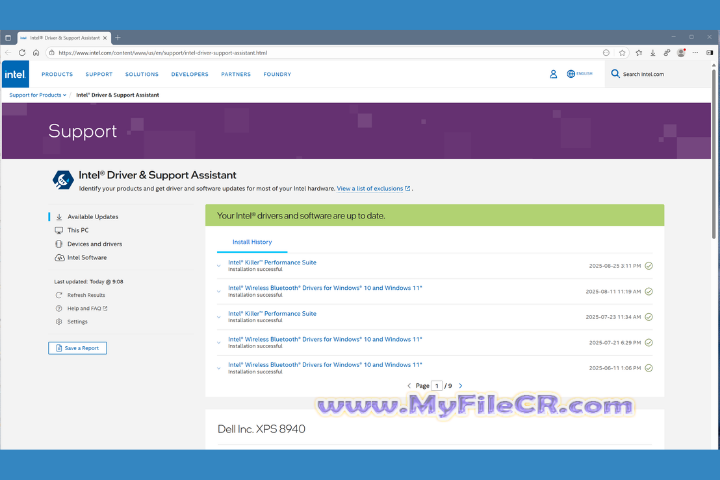
Task: Select This PC in sidebar
Action: [x=78, y=231]
